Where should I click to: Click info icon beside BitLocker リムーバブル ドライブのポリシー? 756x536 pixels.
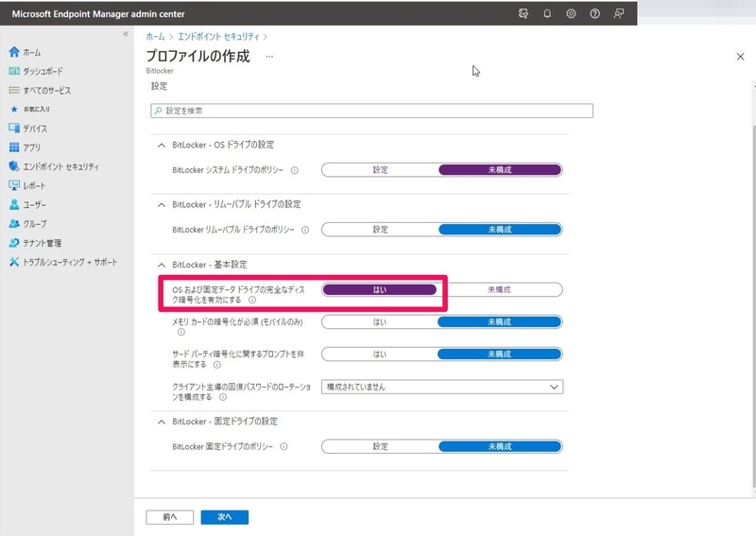coord(305,230)
